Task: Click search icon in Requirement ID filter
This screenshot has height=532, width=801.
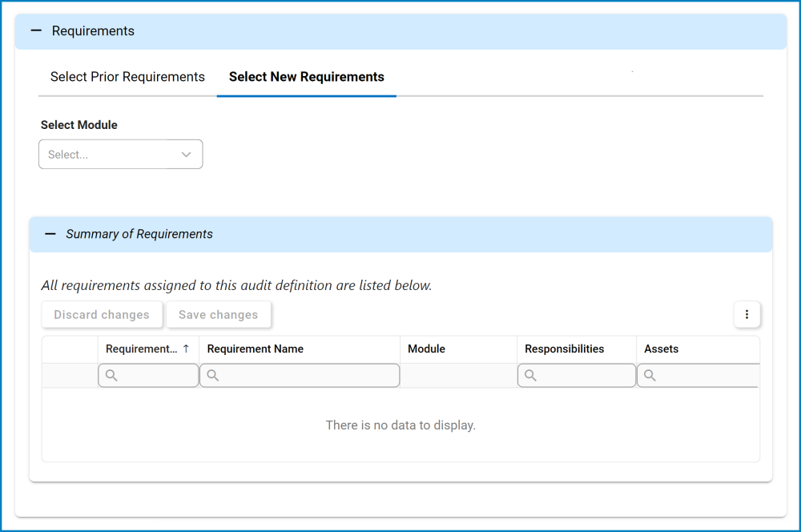Action: tap(111, 376)
